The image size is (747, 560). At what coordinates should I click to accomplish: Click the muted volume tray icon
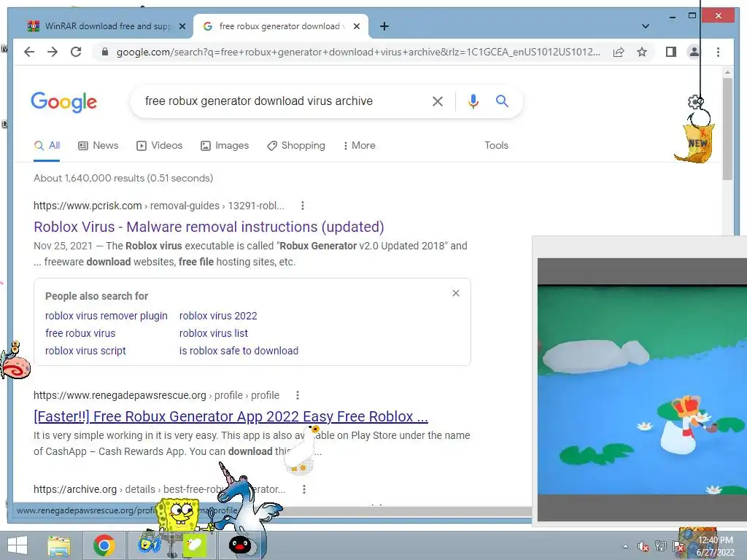click(x=643, y=546)
